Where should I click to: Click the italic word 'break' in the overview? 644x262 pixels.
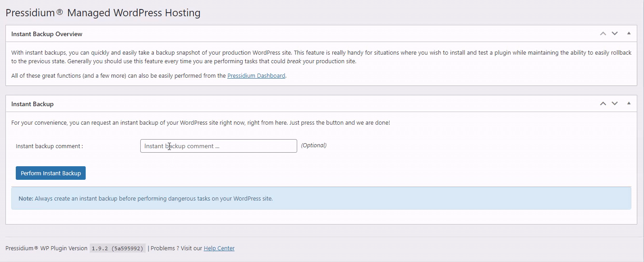(x=294, y=61)
